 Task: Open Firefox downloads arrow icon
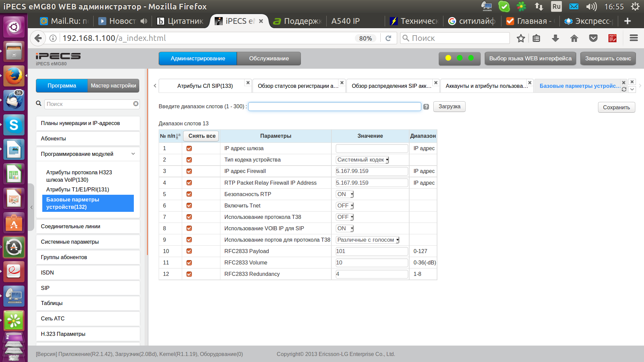tap(555, 38)
